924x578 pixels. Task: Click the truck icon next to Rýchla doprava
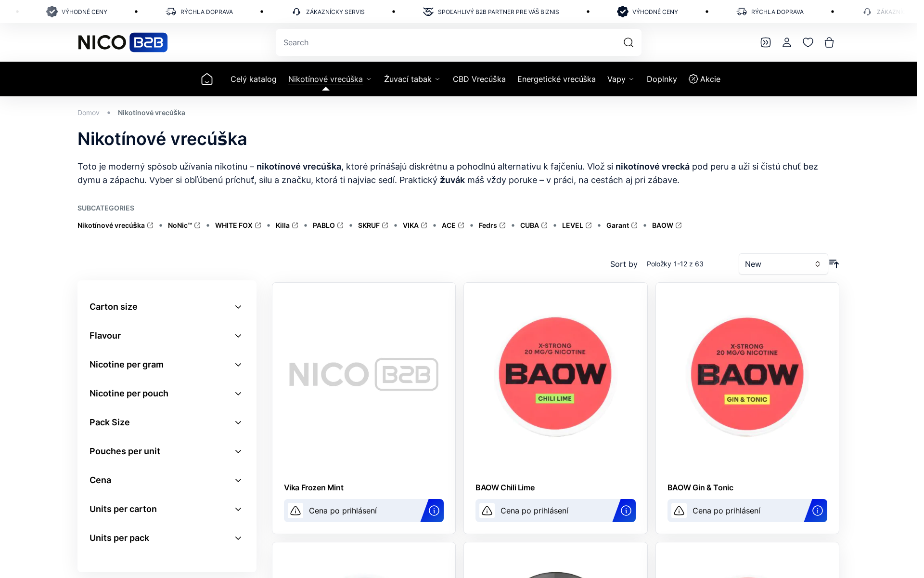coord(171,11)
